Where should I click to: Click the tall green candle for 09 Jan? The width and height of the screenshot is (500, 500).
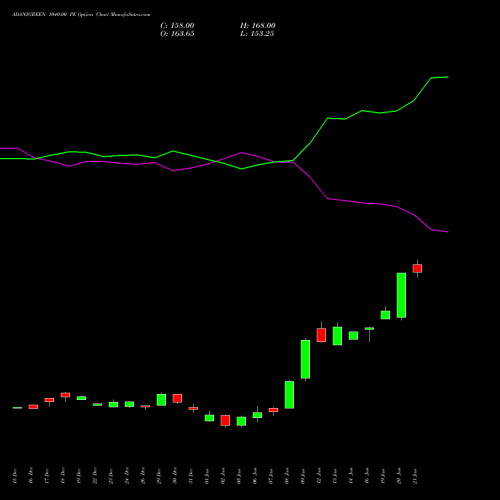point(305,359)
